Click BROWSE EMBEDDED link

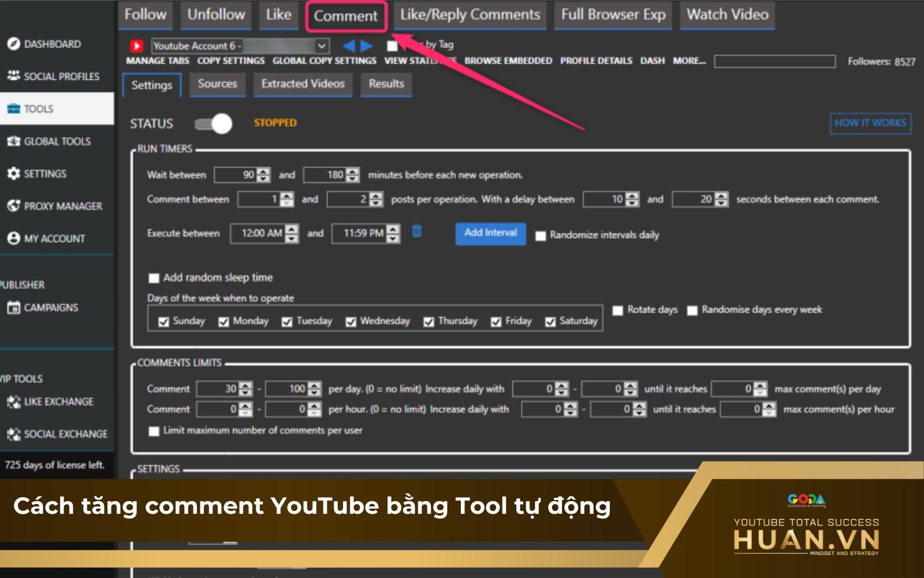point(508,61)
